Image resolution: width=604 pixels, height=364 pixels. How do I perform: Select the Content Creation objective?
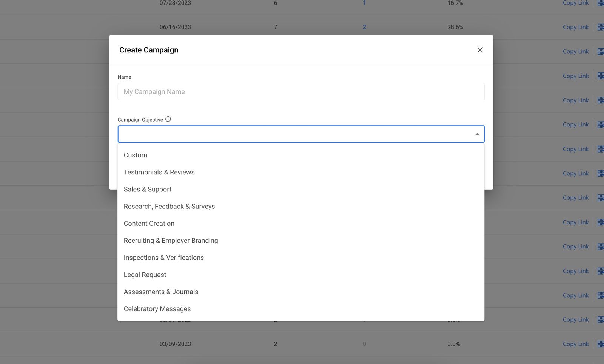click(149, 223)
